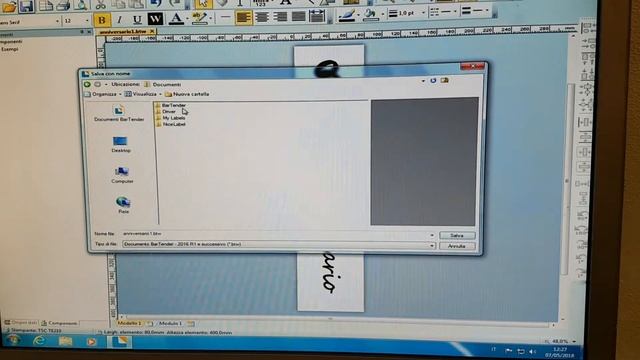Select center text alignment
Screen dimensions: 640x360
point(262,17)
